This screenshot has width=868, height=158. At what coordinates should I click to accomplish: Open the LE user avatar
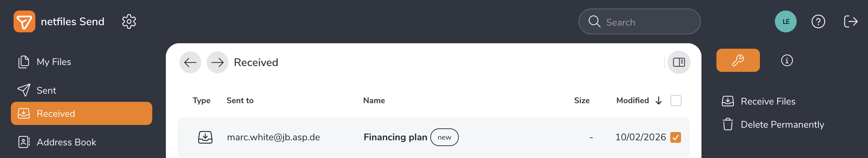point(785,21)
